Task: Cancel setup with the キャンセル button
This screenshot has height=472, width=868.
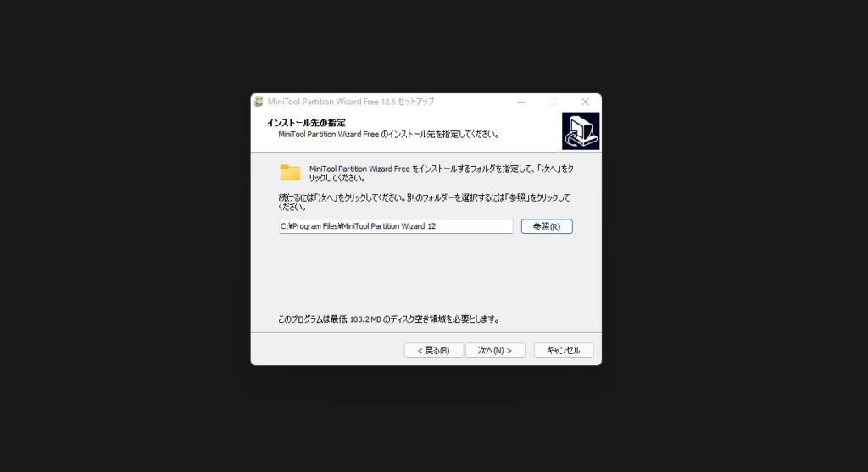Action: coord(564,350)
